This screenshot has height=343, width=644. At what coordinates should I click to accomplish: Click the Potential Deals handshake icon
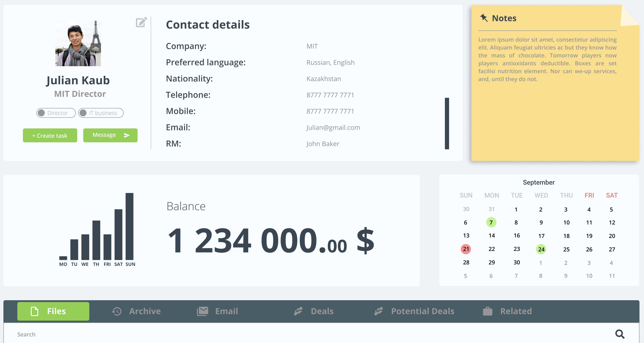click(x=379, y=311)
